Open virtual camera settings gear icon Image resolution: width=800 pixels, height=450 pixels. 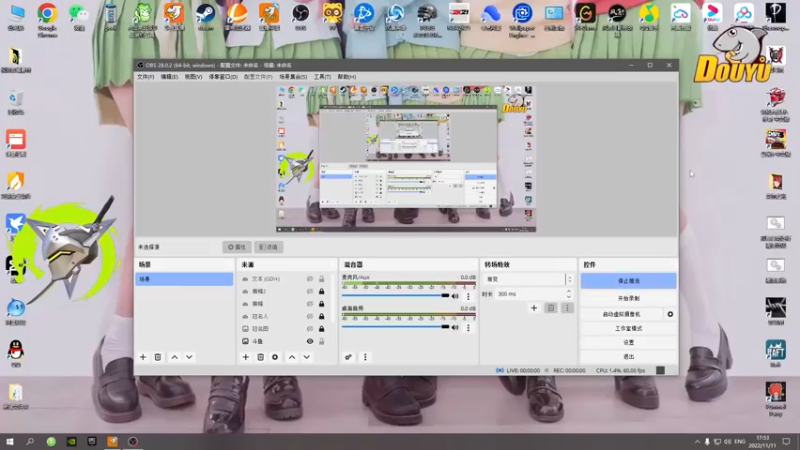[x=670, y=314]
